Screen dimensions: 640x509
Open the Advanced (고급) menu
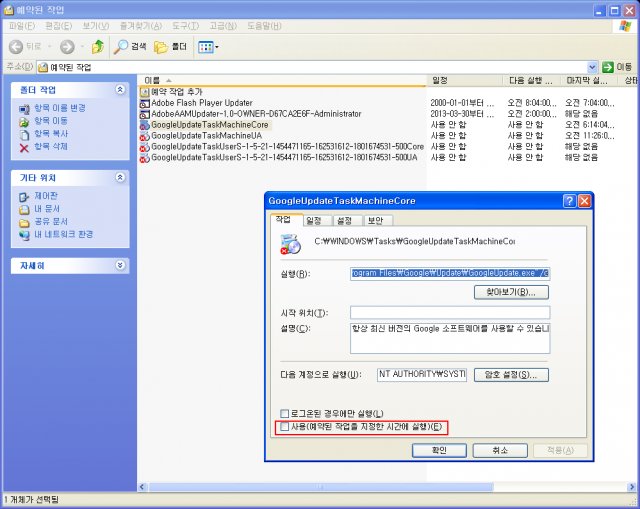point(223,26)
